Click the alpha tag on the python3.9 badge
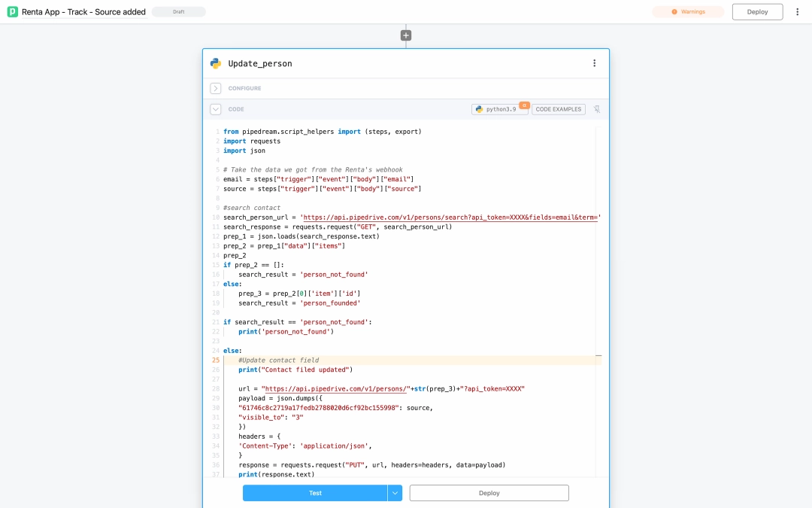 pos(524,106)
